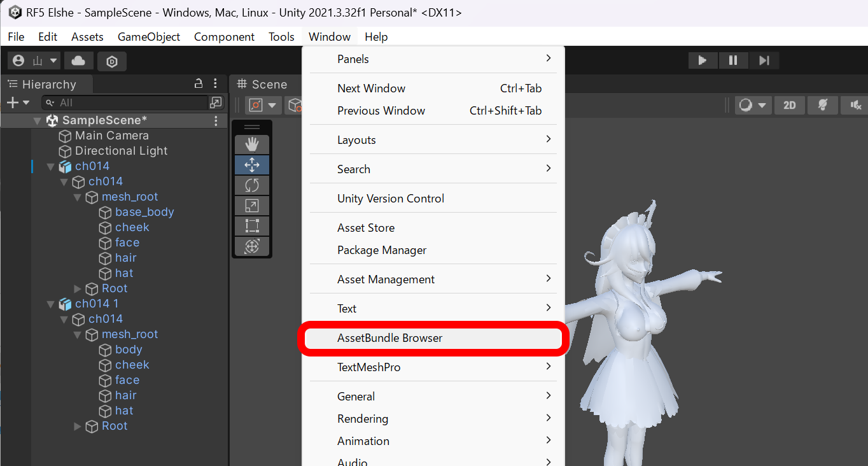
Task: Collapse the SampleScene foldout arrow
Action: tap(37, 120)
